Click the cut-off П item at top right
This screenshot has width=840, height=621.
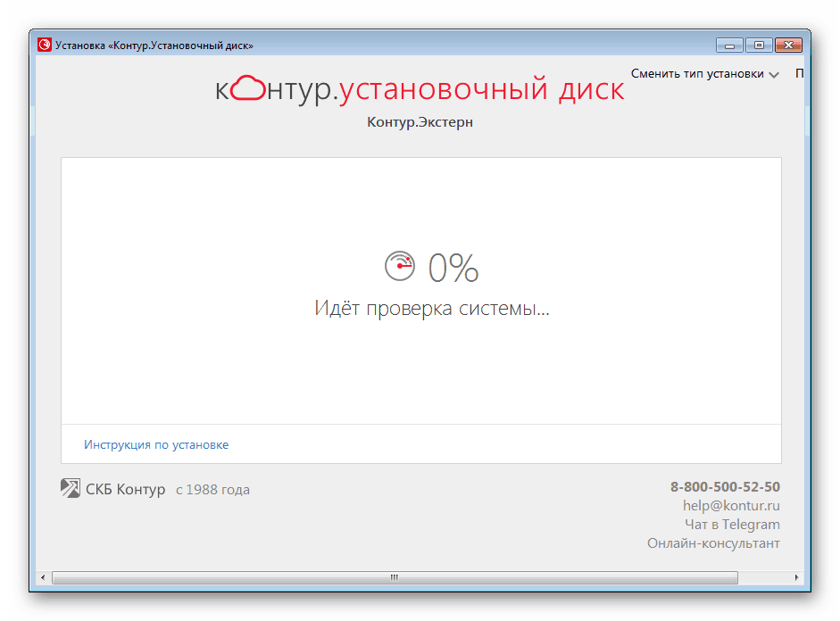coord(799,74)
